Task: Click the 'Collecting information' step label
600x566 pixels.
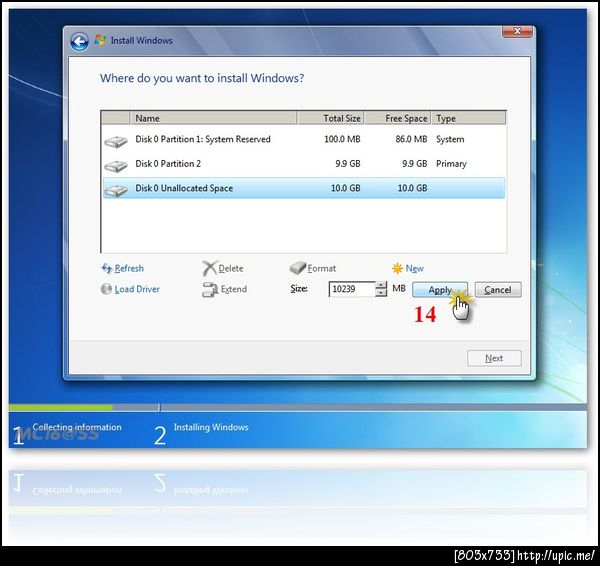Action: (x=77, y=427)
